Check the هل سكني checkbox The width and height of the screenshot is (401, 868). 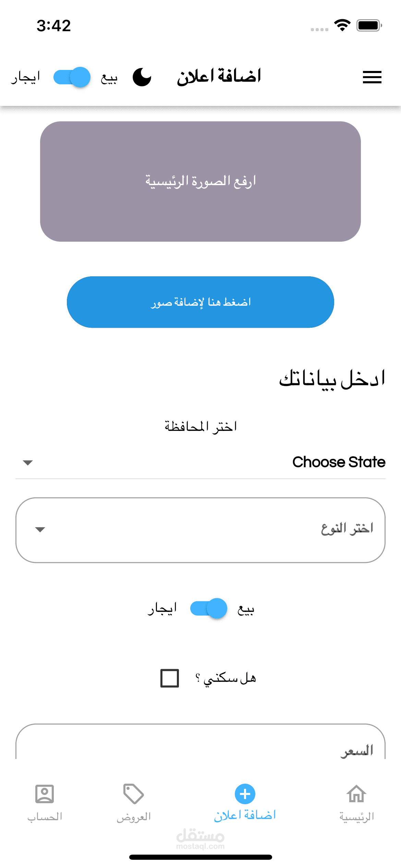170,678
